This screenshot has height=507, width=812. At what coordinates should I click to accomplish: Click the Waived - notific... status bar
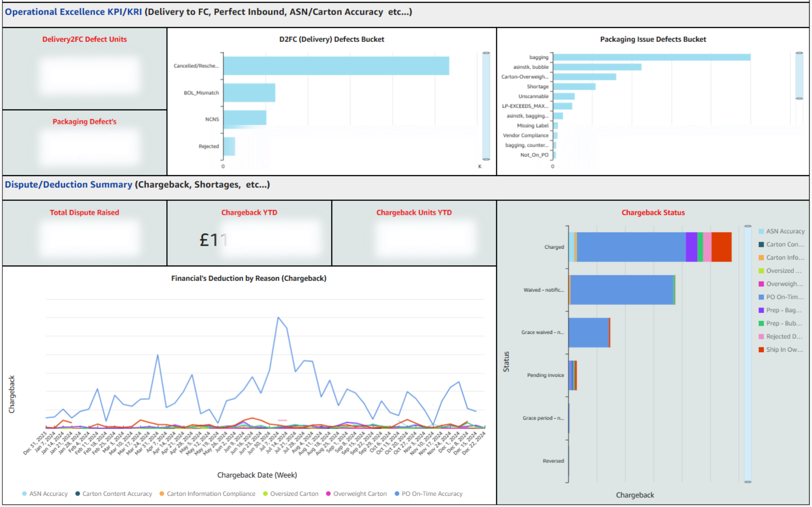tap(622, 290)
